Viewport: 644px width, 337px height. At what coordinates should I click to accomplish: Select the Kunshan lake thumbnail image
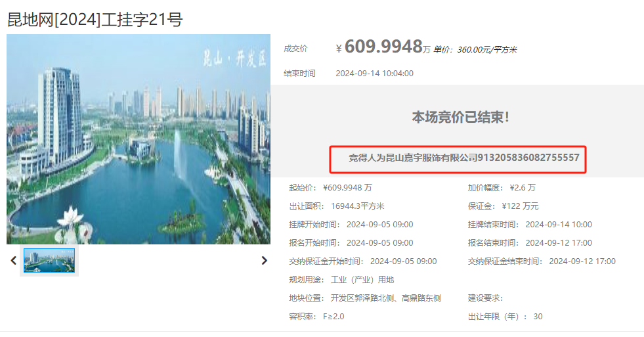49,261
